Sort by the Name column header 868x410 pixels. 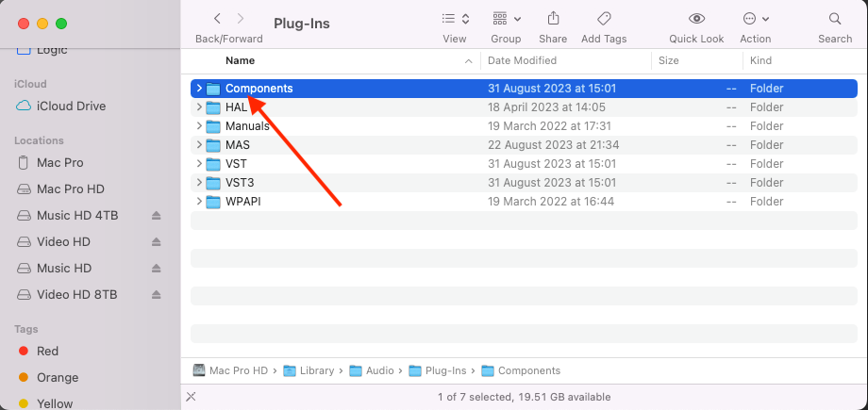click(241, 61)
